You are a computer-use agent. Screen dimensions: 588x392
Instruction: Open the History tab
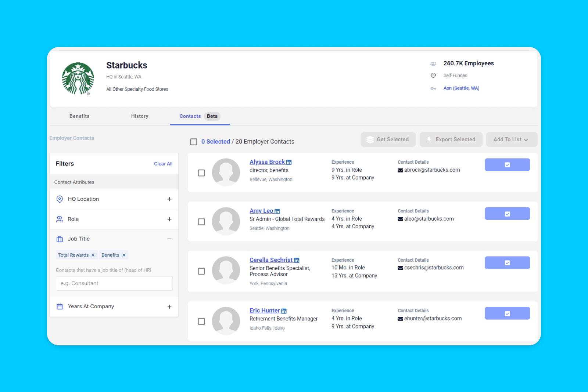(140, 116)
